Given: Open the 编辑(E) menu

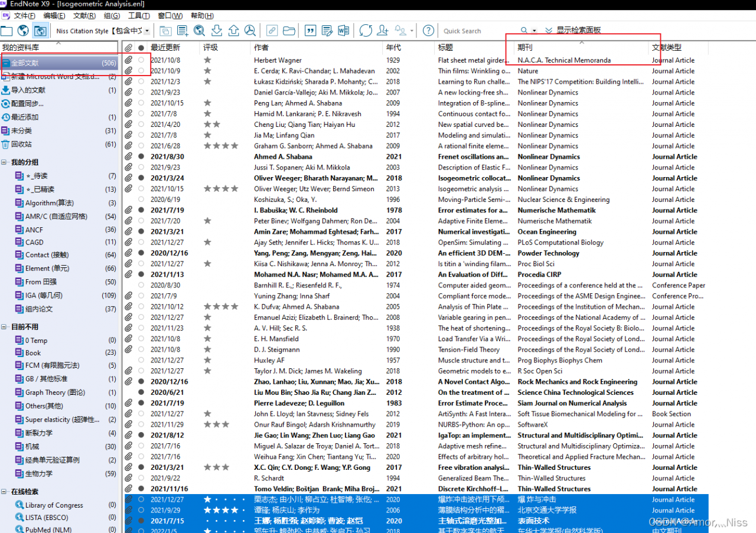Looking at the screenshot, I should point(54,15).
